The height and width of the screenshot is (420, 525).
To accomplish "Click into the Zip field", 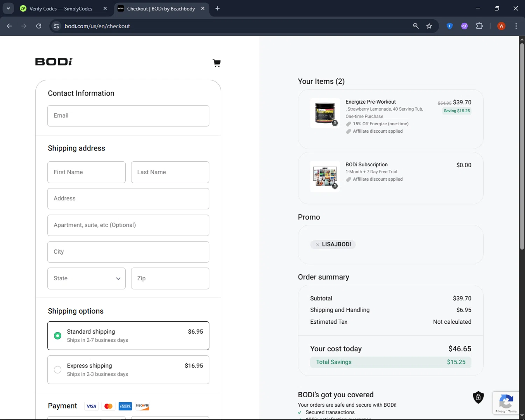I will point(170,279).
